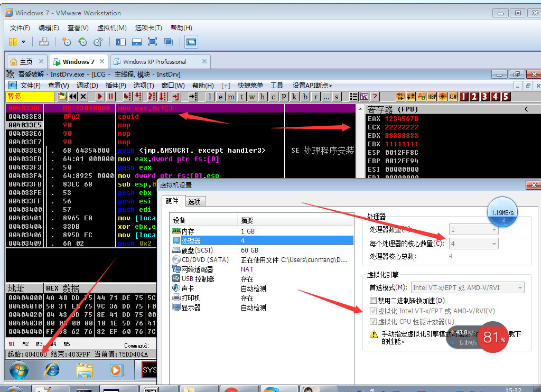Toggle the VMware library sidebar icon
The image size is (541, 392).
click(121, 42)
